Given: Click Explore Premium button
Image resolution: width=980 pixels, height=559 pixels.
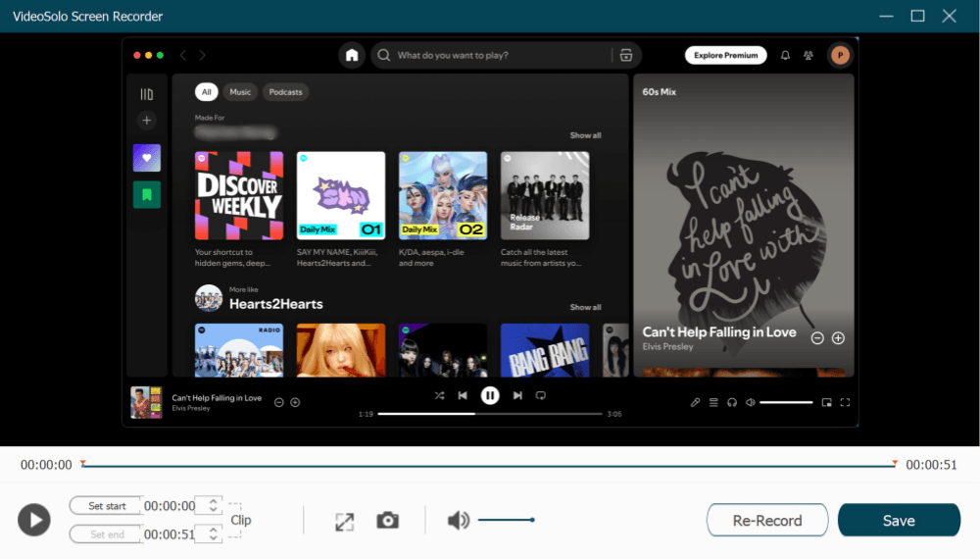Looking at the screenshot, I should [x=725, y=55].
